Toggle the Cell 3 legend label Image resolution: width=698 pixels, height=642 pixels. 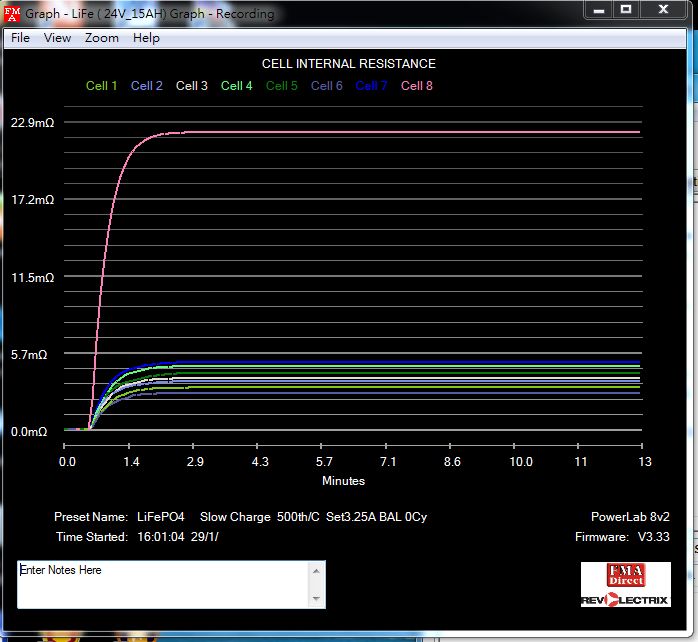192,86
